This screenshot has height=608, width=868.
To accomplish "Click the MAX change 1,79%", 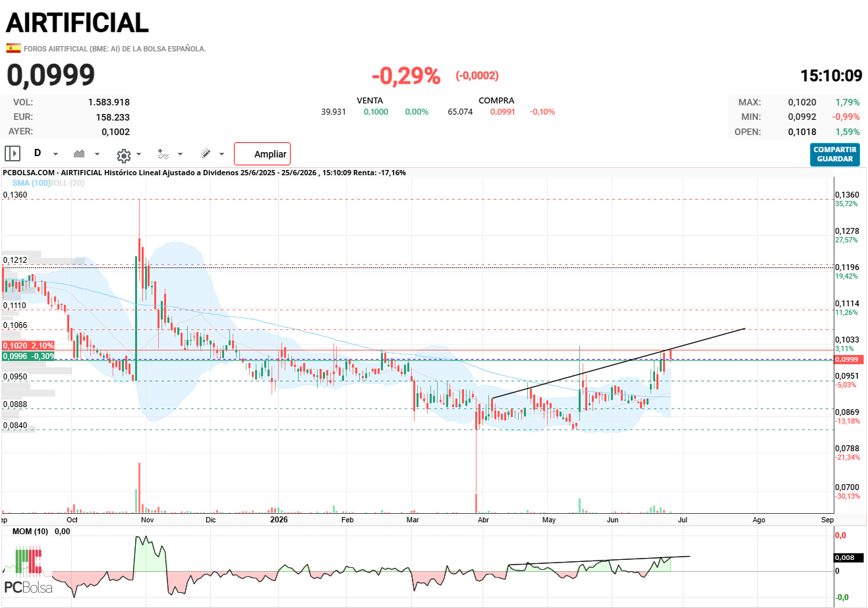I will pyautogui.click(x=848, y=102).
